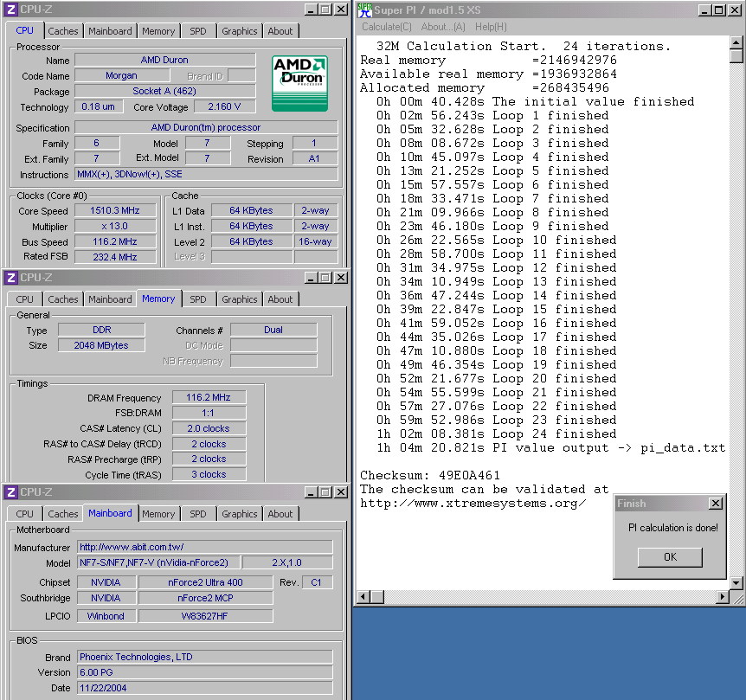Click the BIOS Date 11/22/2004
The width and height of the screenshot is (746, 700).
click(x=205, y=688)
